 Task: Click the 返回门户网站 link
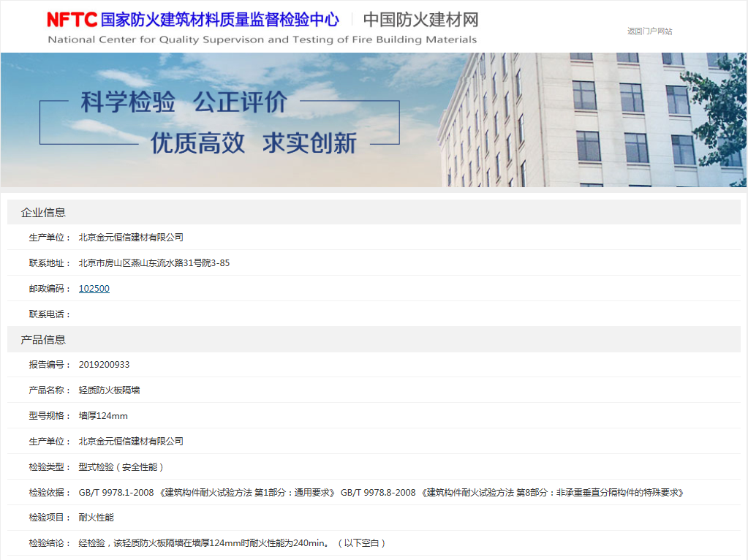649,31
